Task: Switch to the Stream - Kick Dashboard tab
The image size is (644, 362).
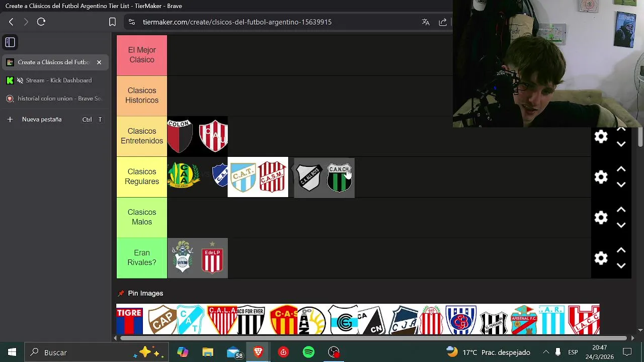Action: tap(54, 80)
